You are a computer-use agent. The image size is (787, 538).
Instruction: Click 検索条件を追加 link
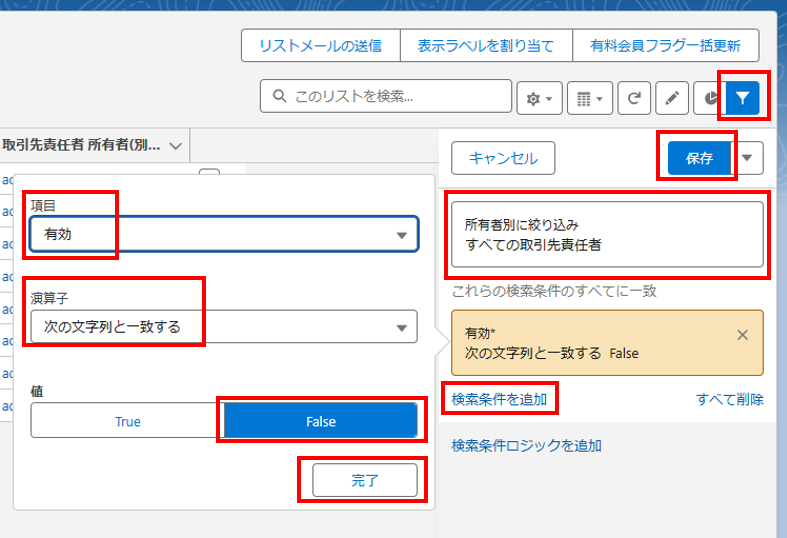pyautogui.click(x=499, y=399)
